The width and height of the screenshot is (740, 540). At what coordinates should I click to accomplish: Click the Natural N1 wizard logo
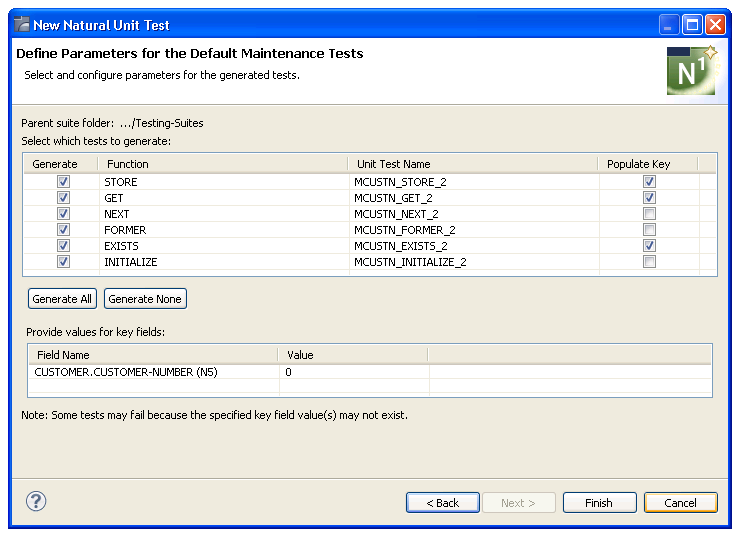692,70
